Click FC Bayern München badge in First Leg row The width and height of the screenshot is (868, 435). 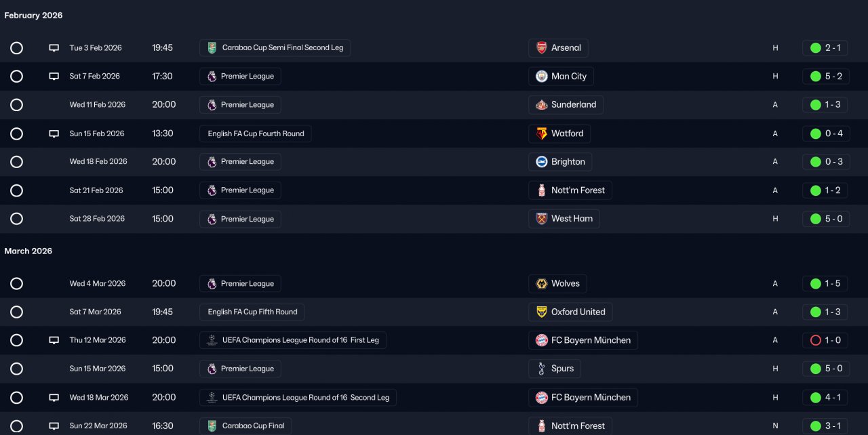click(x=542, y=340)
